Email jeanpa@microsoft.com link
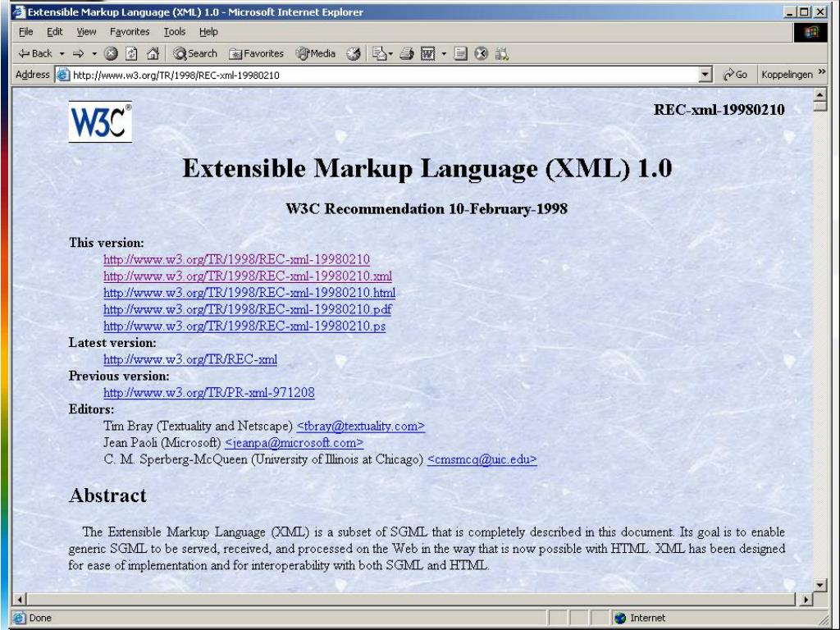This screenshot has height=630, width=840. pyautogui.click(x=294, y=442)
